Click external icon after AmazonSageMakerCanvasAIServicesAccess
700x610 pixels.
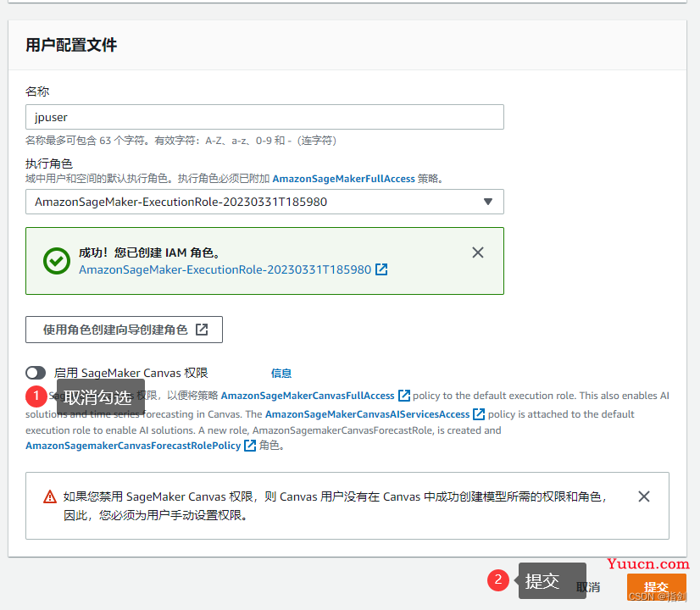pyautogui.click(x=479, y=414)
